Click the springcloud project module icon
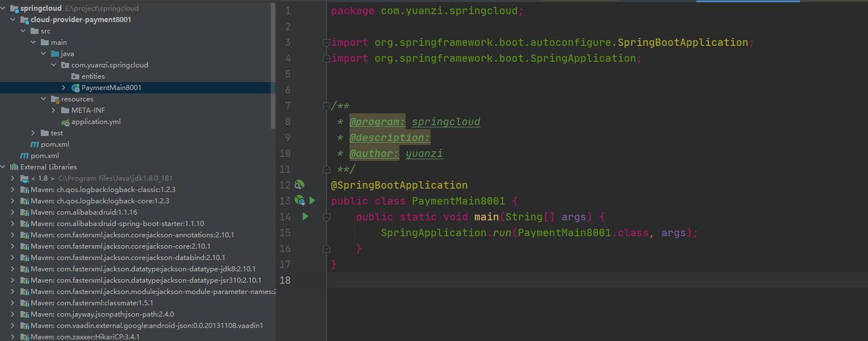Screen dimensions: 868x341 click(x=14, y=8)
